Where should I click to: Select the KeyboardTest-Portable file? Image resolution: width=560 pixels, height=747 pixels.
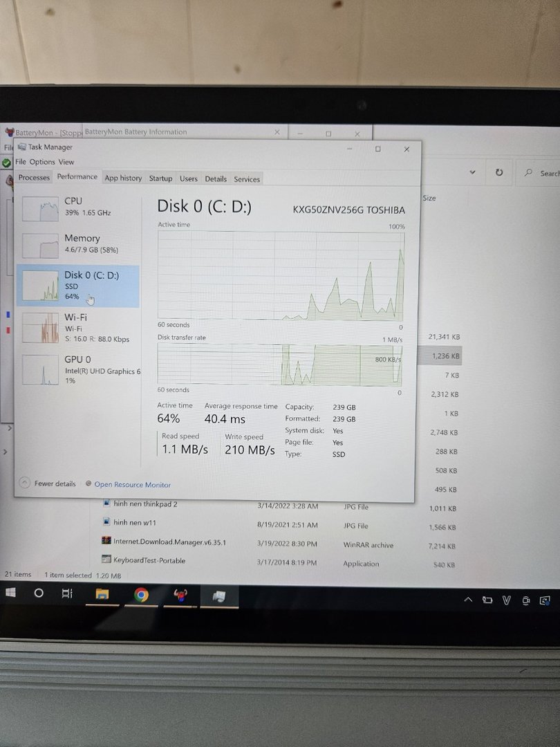pyautogui.click(x=149, y=560)
